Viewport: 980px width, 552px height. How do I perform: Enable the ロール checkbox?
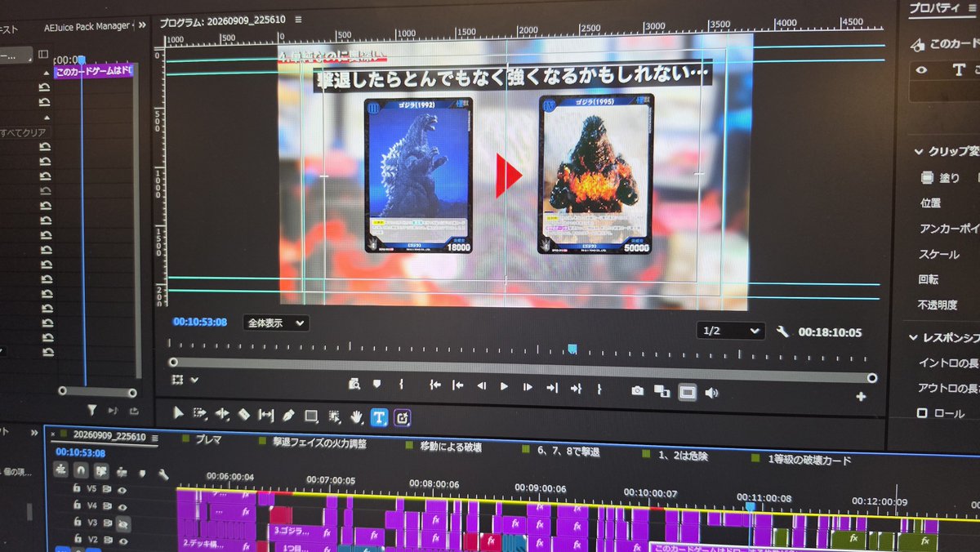coord(922,413)
